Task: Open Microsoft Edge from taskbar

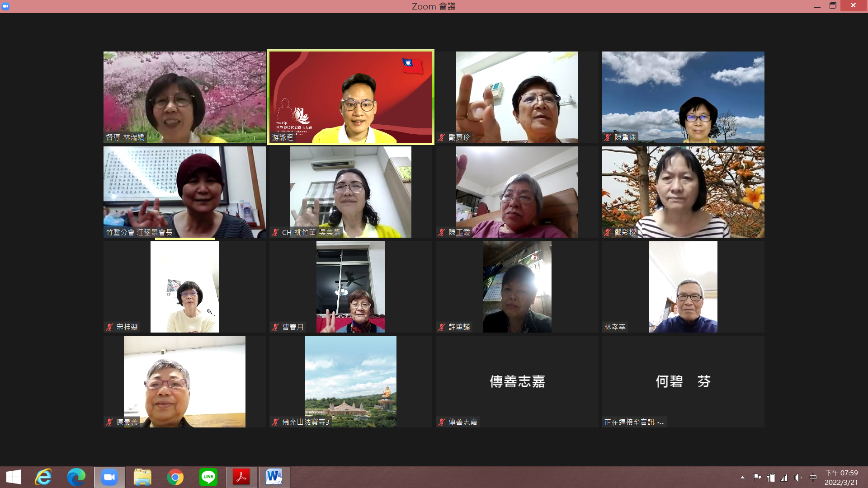Action: [x=76, y=477]
